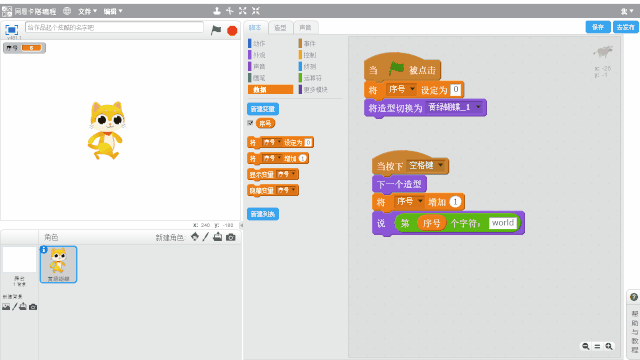Viewport: 640px width, 360px height.
Task: Toggle stage full screen mode icon
Action: tap(11, 30)
